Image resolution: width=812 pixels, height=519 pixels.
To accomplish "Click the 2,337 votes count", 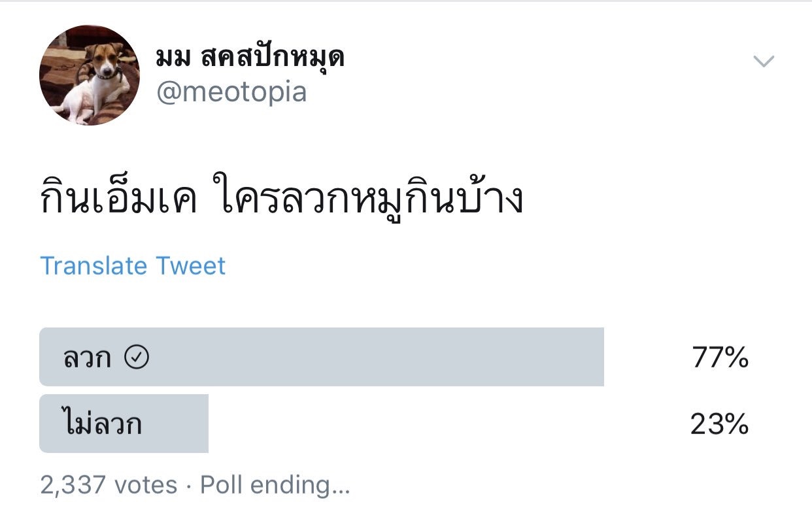I will 109,485.
